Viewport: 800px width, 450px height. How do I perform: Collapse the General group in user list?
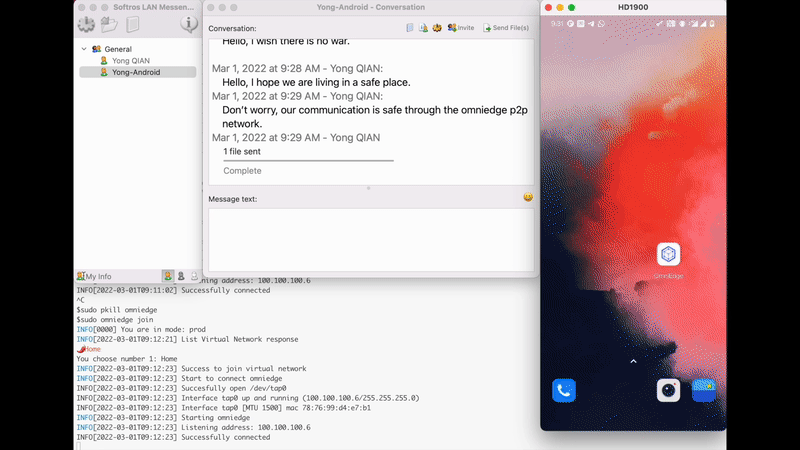[84, 48]
